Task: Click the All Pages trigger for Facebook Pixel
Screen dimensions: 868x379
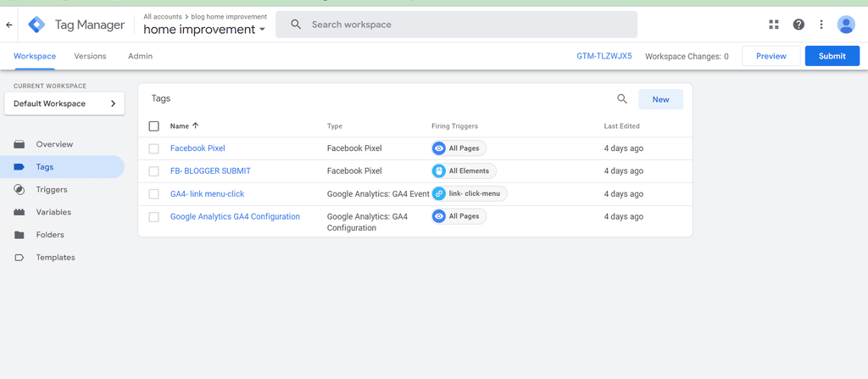Action: (x=459, y=148)
